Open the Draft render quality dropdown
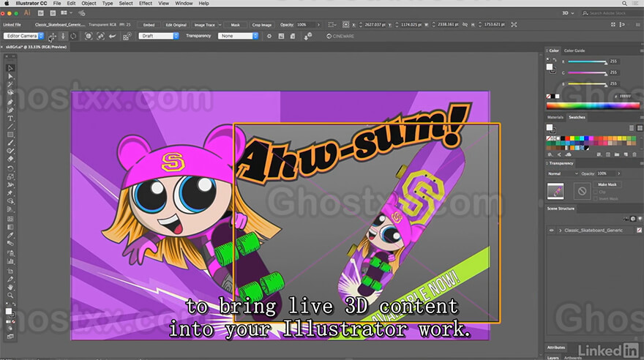Screen dimensions: 644x360 pos(159,36)
